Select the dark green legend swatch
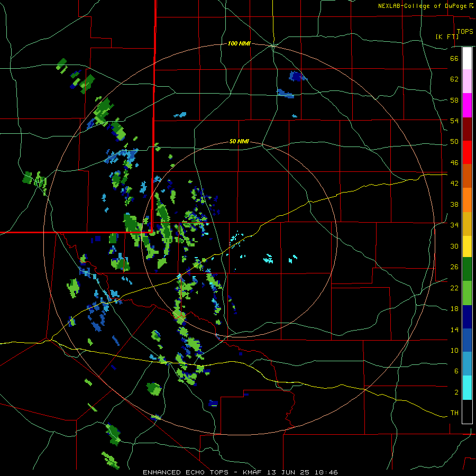The image size is (476, 476). point(467,269)
